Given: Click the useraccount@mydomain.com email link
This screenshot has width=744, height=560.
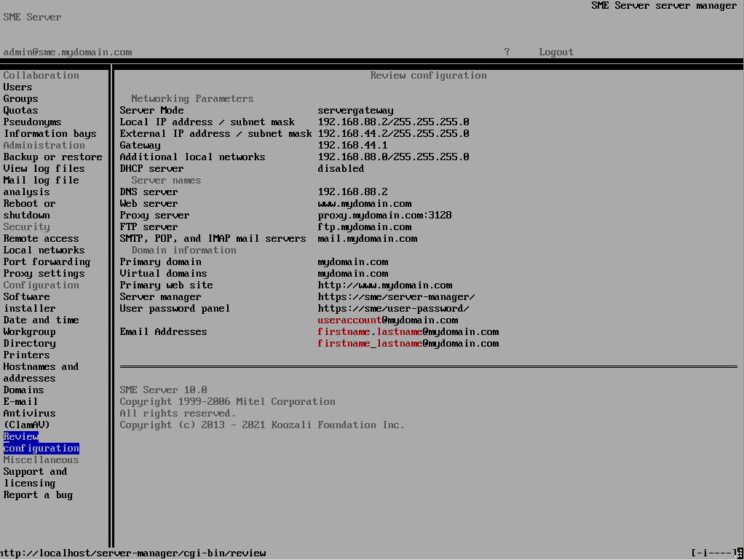Looking at the screenshot, I should tap(387, 320).
